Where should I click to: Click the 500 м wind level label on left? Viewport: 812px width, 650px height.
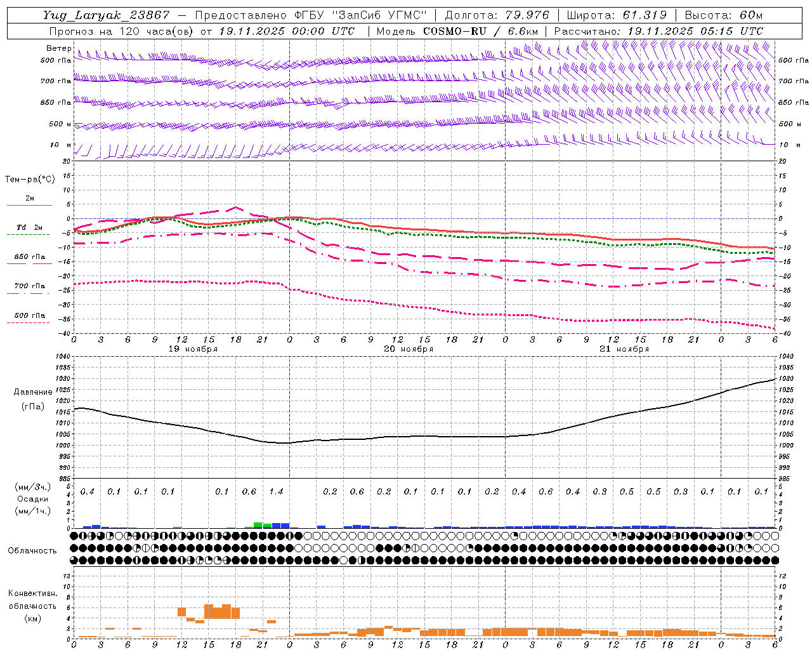coord(60,124)
